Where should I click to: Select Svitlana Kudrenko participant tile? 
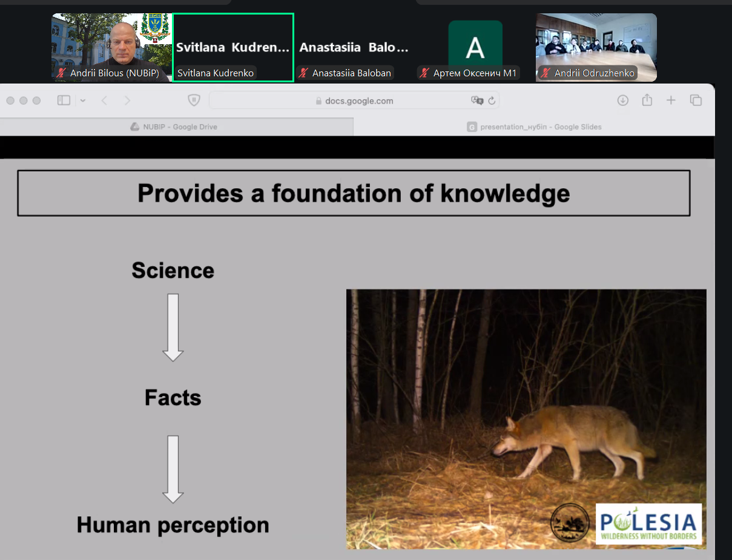click(233, 47)
